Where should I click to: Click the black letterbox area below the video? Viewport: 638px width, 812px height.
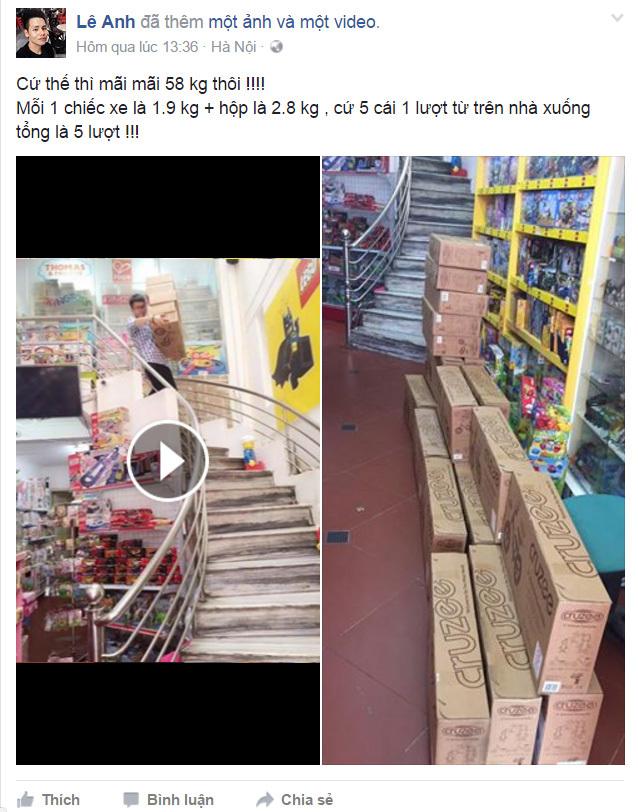[x=168, y=714]
